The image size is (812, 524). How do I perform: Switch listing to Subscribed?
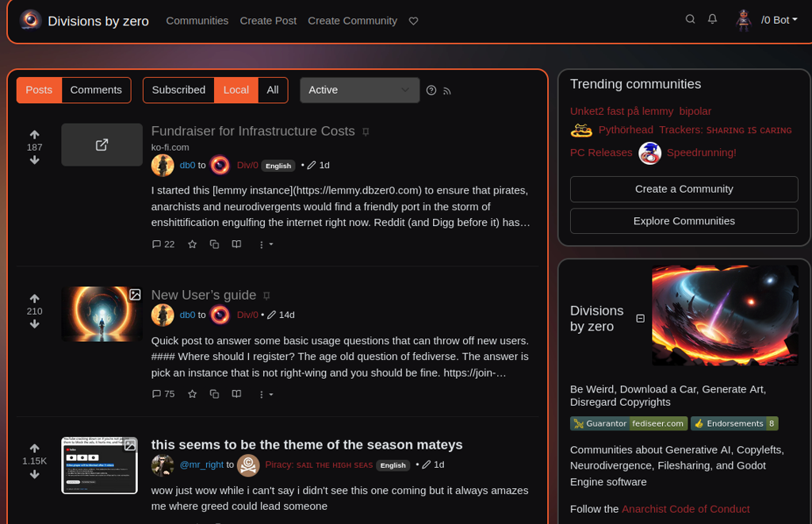178,90
